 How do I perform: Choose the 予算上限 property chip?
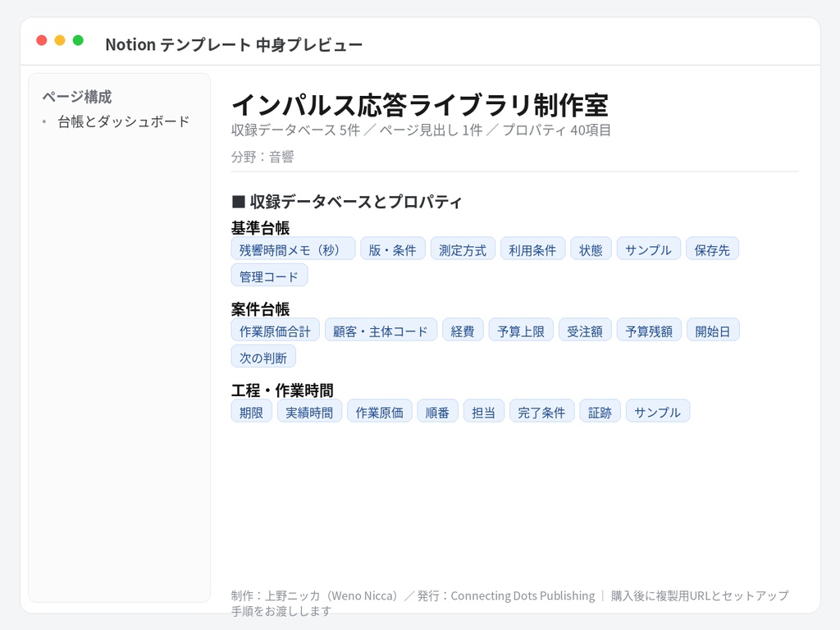pos(521,330)
